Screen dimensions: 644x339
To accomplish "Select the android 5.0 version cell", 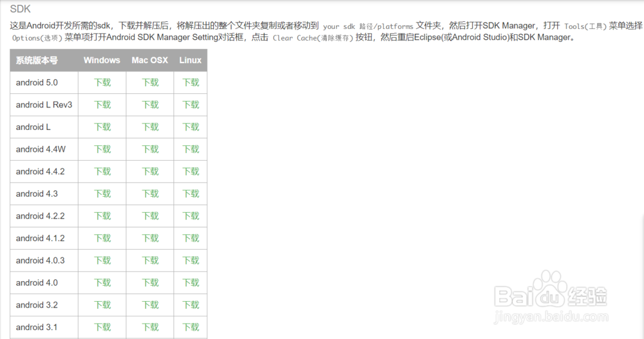I will tap(44, 82).
